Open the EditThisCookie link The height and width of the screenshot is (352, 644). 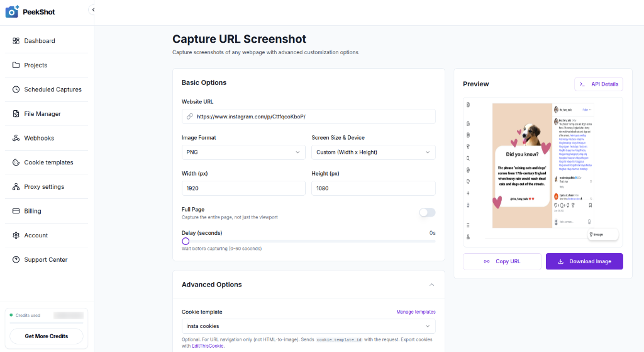tap(208, 346)
